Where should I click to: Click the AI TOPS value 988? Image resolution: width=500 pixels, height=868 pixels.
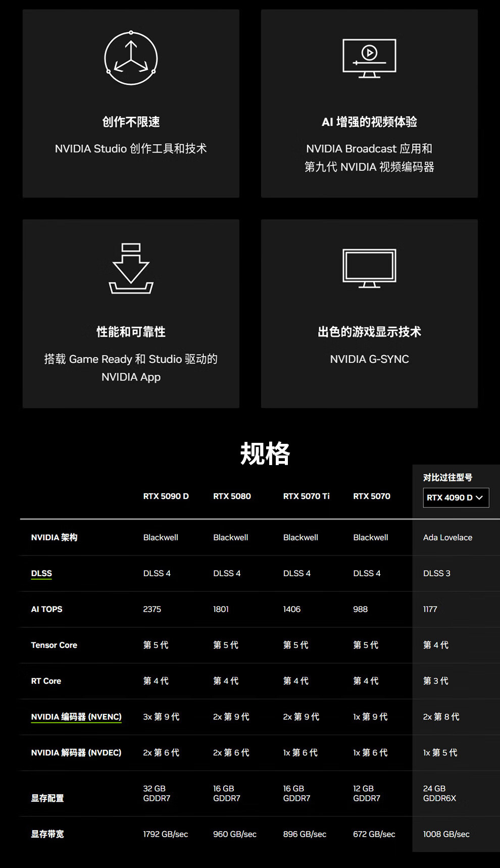click(360, 609)
